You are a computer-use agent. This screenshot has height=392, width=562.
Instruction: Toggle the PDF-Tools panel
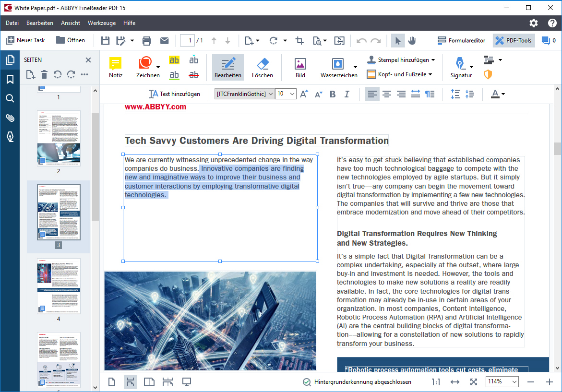[514, 40]
